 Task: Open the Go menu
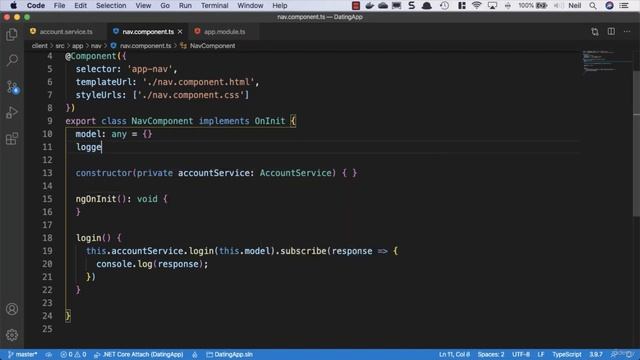click(165, 6)
